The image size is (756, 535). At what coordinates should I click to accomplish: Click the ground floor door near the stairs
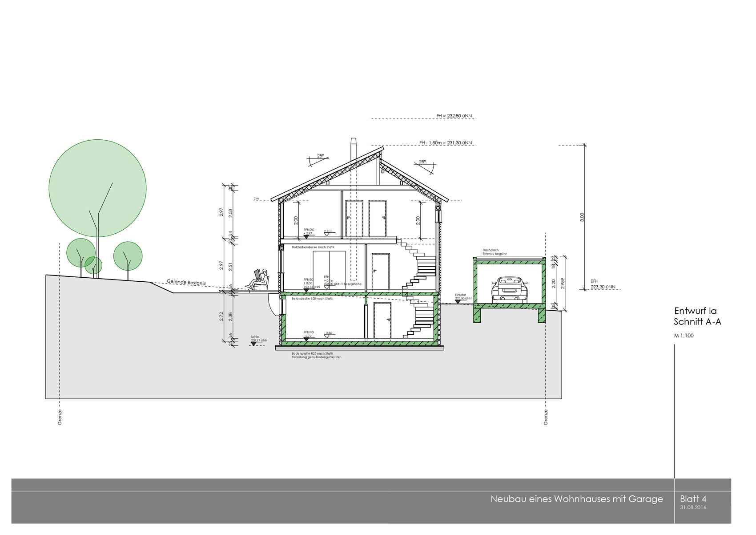381,272
